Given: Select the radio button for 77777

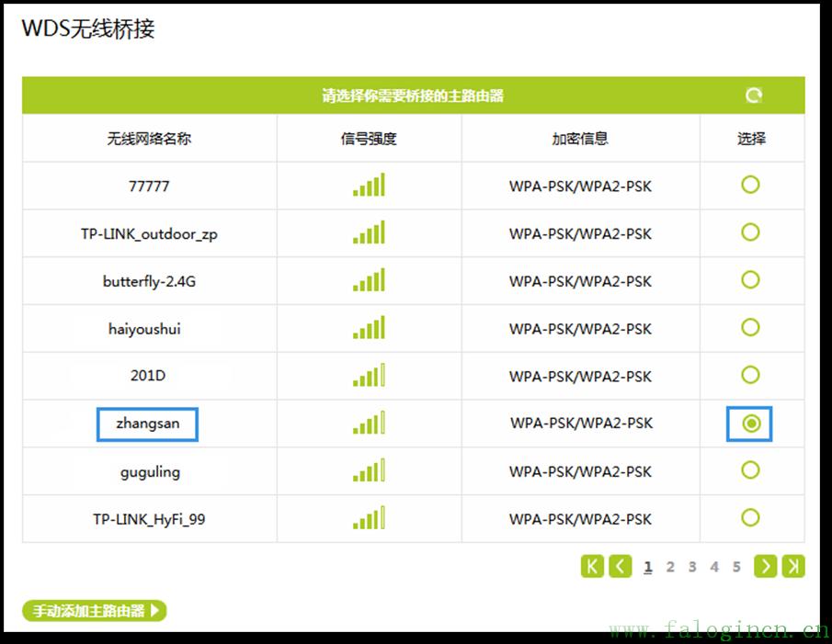Looking at the screenshot, I should (x=751, y=185).
